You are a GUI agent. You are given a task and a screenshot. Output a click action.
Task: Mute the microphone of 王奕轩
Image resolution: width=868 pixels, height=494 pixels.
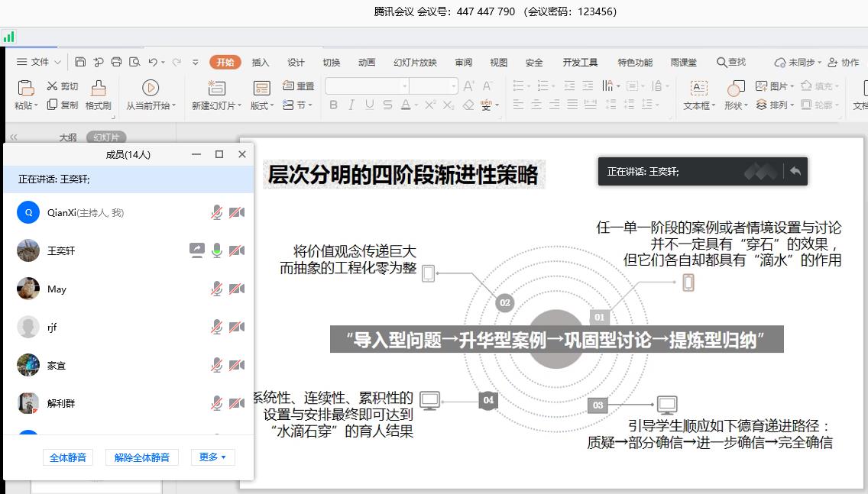217,250
